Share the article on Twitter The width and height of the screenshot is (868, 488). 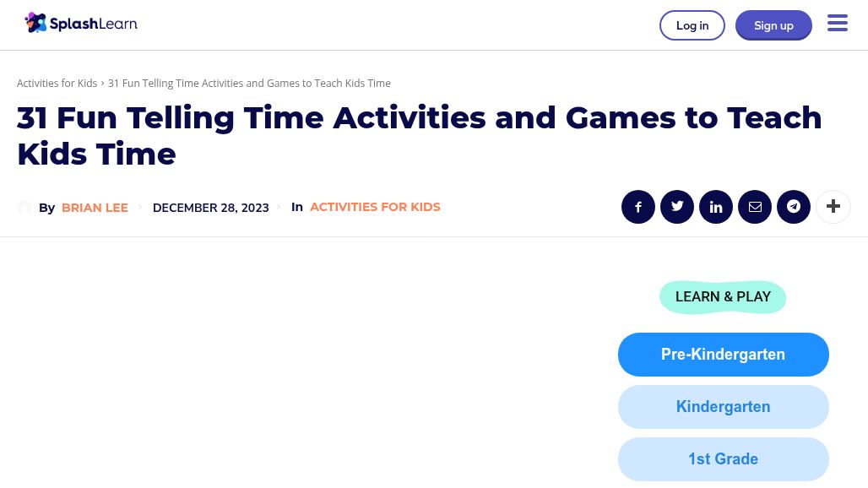(x=677, y=207)
